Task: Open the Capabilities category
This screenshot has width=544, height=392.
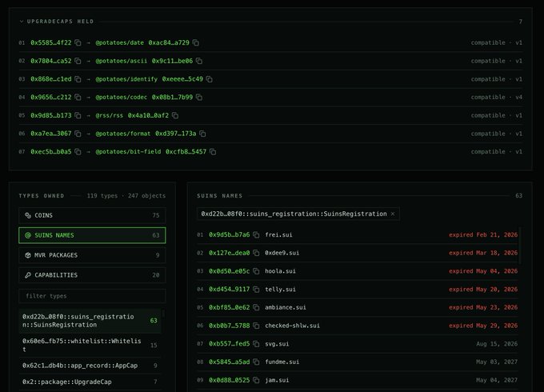Action: [x=92, y=275]
